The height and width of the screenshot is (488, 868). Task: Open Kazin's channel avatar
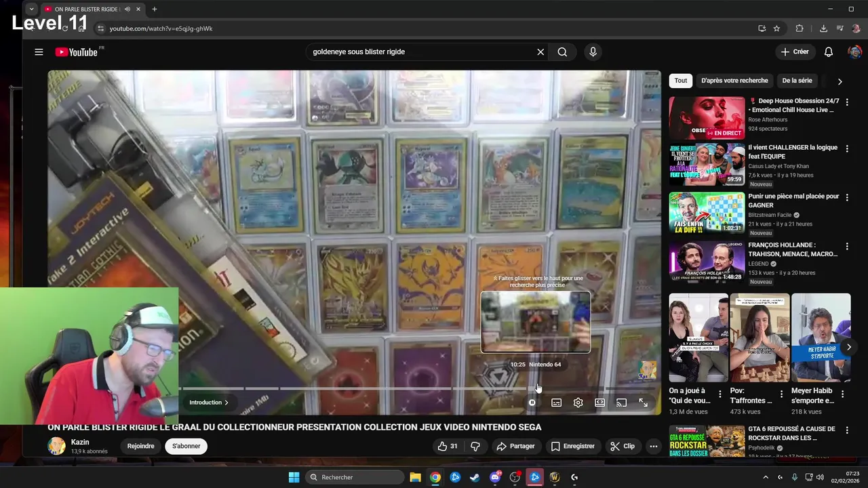tap(56, 446)
